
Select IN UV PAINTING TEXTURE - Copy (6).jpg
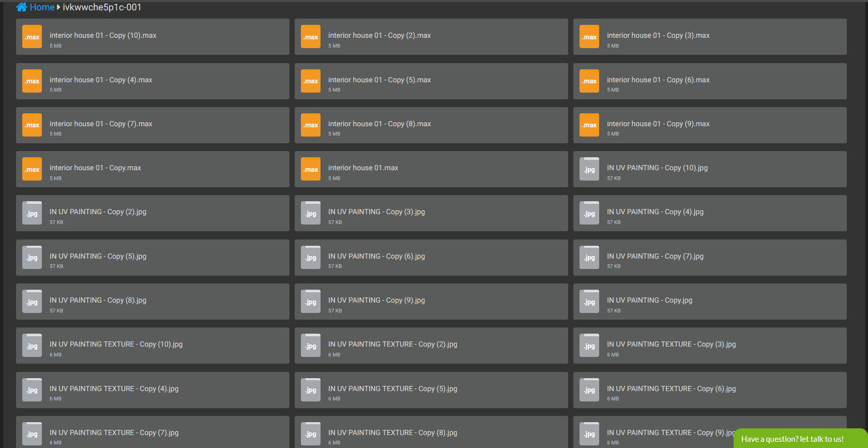[671, 389]
